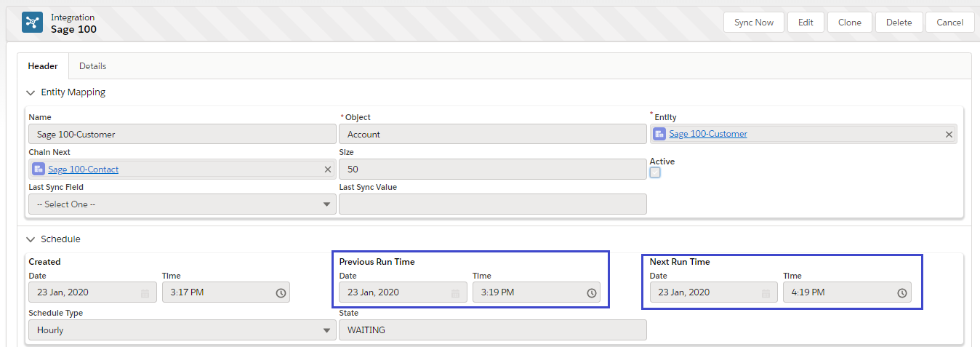
Task: Open calendar icon in Created date field
Action: [145, 293]
